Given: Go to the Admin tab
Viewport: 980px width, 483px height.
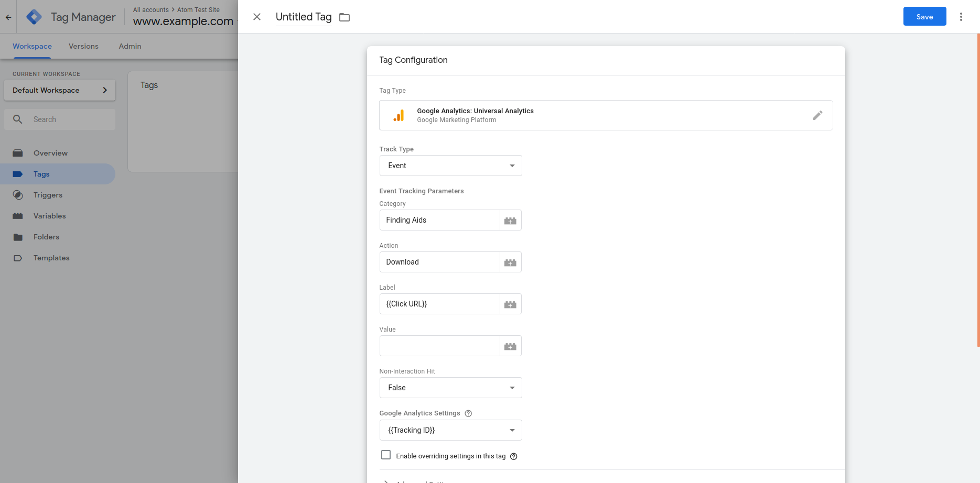Looking at the screenshot, I should pyautogui.click(x=130, y=46).
